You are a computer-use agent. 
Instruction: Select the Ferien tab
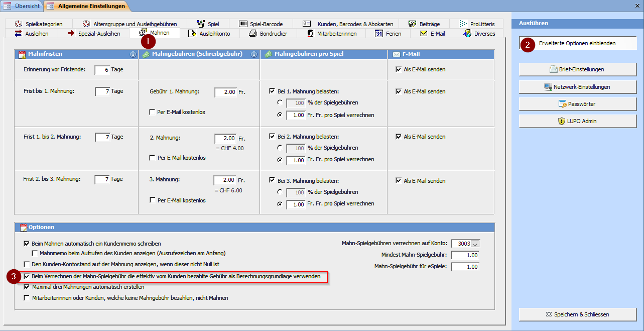tap(389, 34)
